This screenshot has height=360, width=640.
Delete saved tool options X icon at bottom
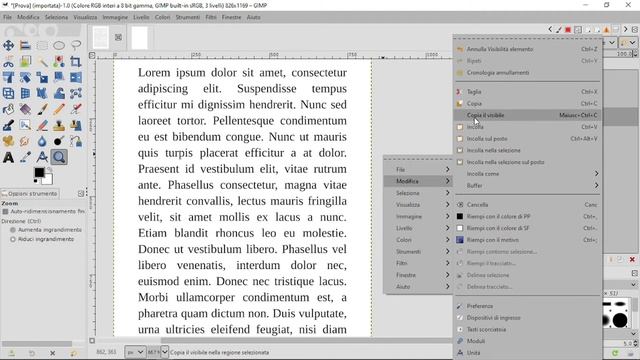pos(53,353)
